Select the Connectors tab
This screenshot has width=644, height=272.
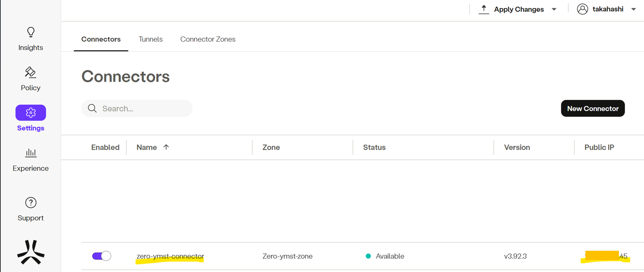[x=101, y=39]
